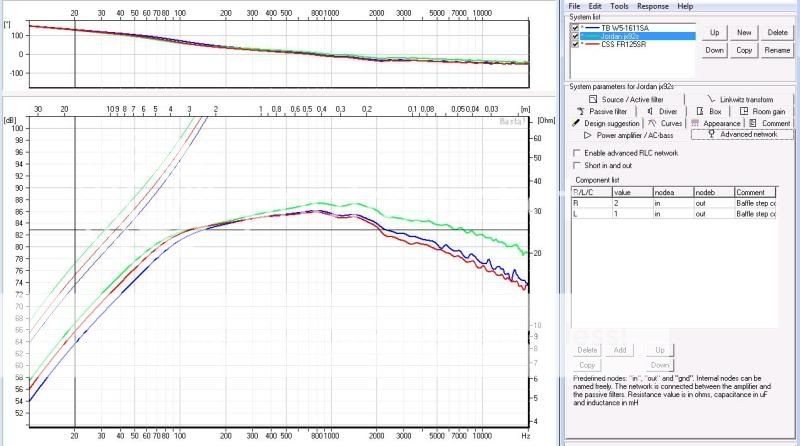Select the Box tab icon

pyautogui.click(x=698, y=111)
